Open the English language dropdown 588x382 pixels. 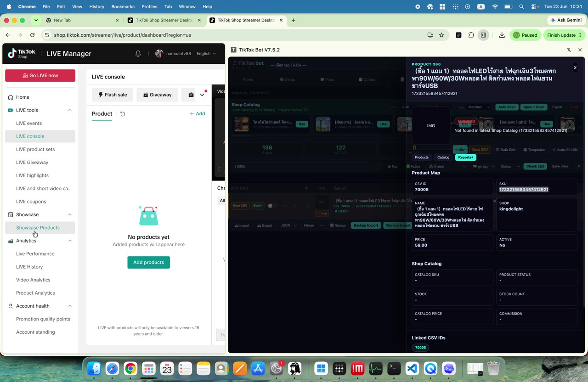tap(206, 54)
